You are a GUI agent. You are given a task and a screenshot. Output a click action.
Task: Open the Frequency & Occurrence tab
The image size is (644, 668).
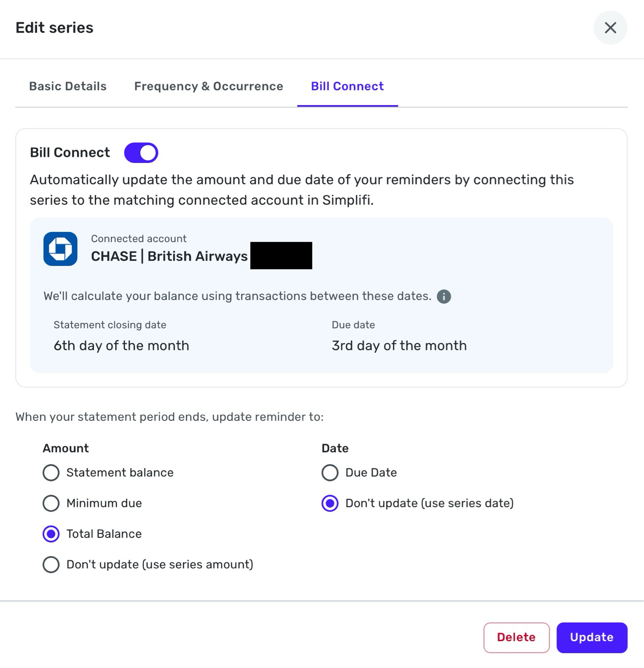pos(209,86)
